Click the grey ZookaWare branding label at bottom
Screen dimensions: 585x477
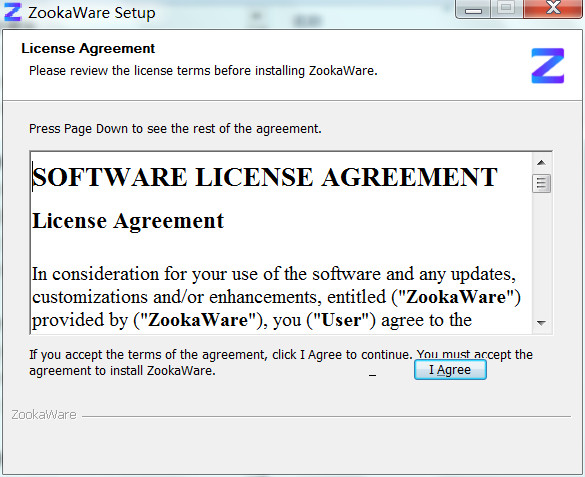pos(44,414)
